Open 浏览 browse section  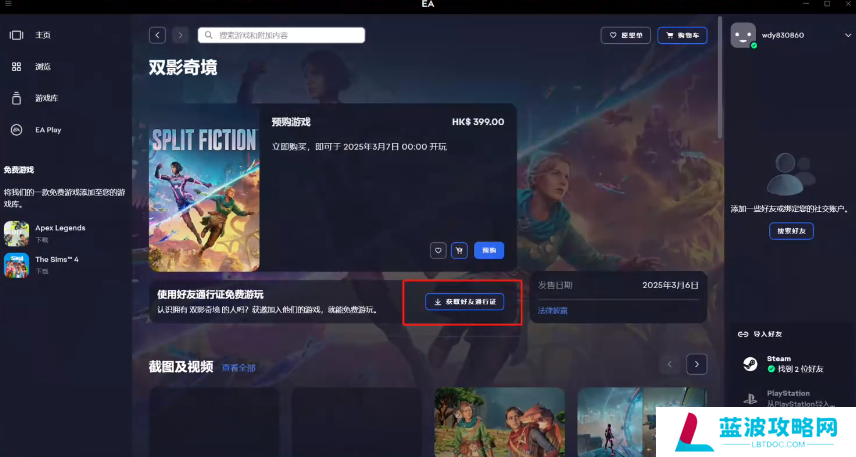click(43, 67)
